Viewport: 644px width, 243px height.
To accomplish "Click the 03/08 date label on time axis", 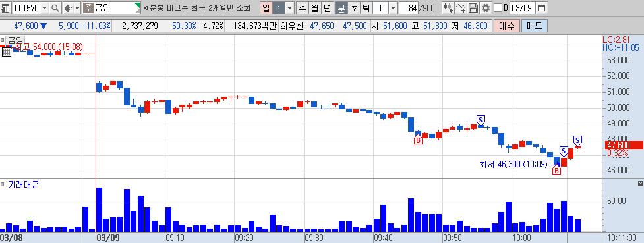I will [x=11, y=238].
